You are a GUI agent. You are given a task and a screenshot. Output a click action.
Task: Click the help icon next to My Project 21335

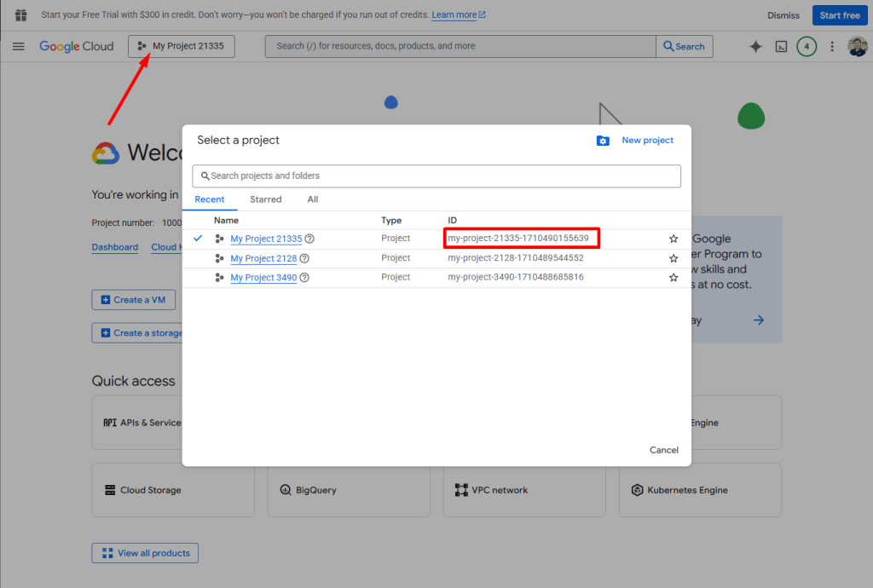click(x=309, y=239)
